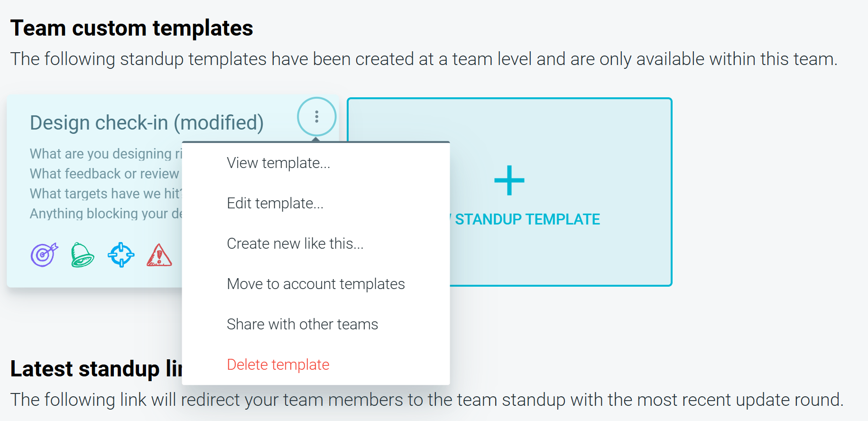
Task: Click the blue crosshair icon
Action: click(121, 255)
